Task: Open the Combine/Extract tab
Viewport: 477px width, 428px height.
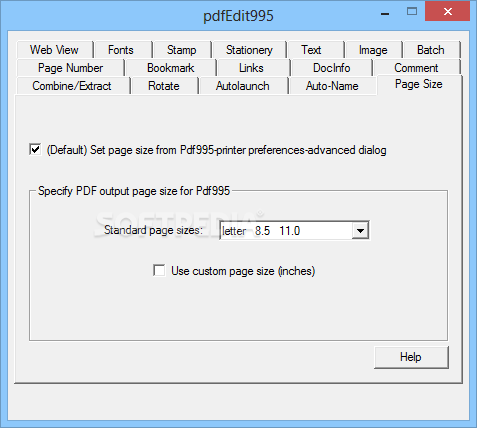Action: 72,86
